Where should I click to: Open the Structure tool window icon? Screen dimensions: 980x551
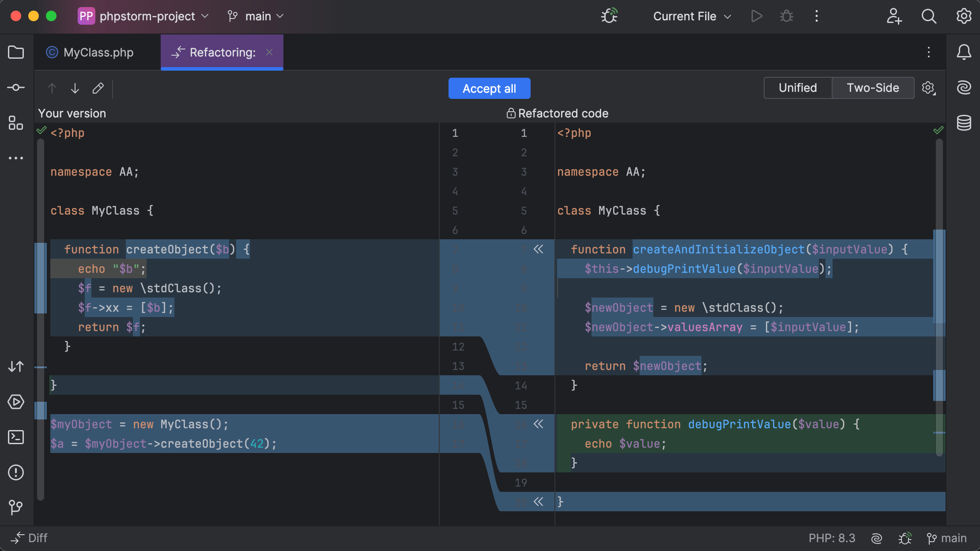click(x=16, y=123)
